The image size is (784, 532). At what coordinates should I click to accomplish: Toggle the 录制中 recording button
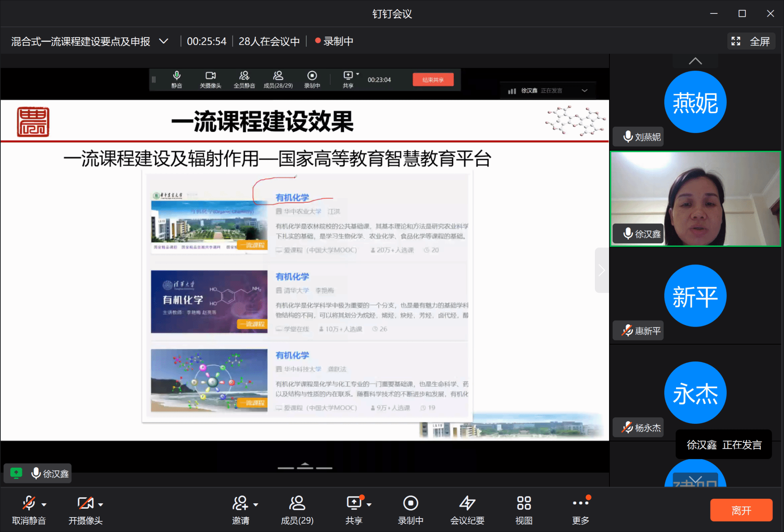(410, 503)
